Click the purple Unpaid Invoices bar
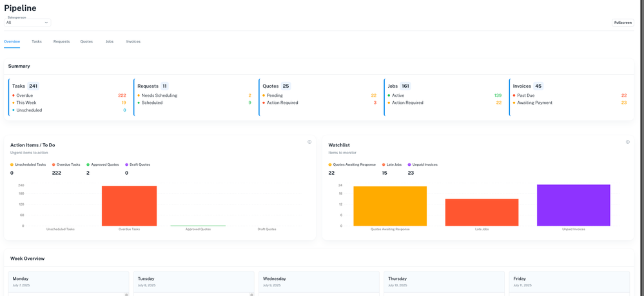The width and height of the screenshot is (644, 296). coord(573,205)
